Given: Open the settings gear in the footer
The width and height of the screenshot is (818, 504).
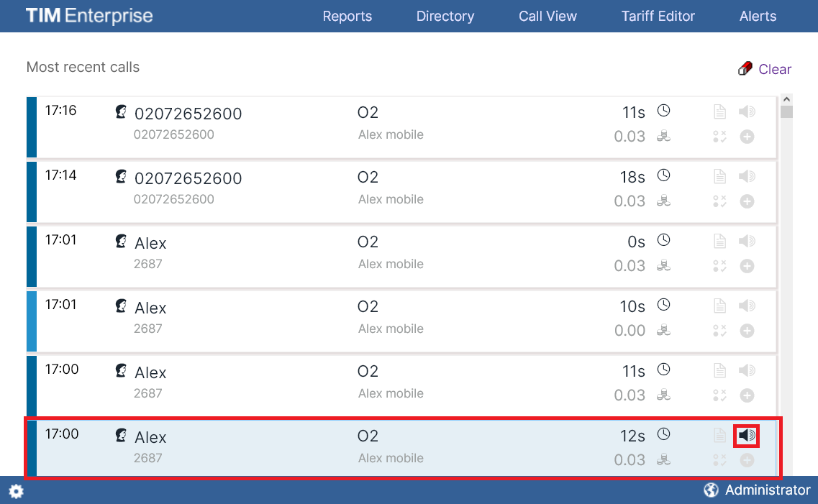Looking at the screenshot, I should [16, 491].
